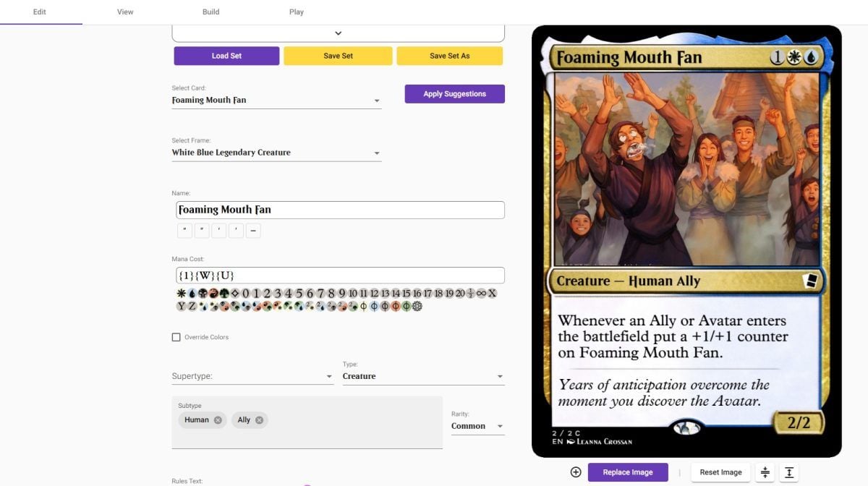The width and height of the screenshot is (868, 486).
Task: Click the card artwork in the preview
Action: pyautogui.click(x=686, y=169)
